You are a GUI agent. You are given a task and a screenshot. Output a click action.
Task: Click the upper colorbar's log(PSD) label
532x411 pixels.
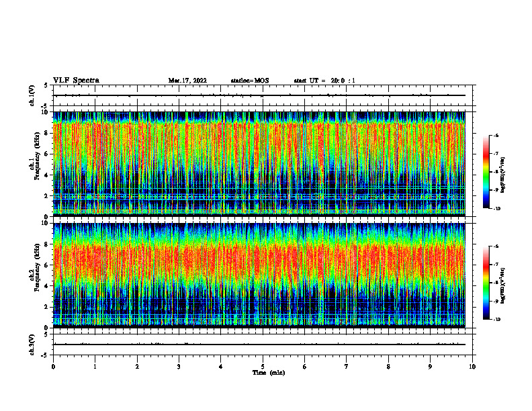point(503,175)
